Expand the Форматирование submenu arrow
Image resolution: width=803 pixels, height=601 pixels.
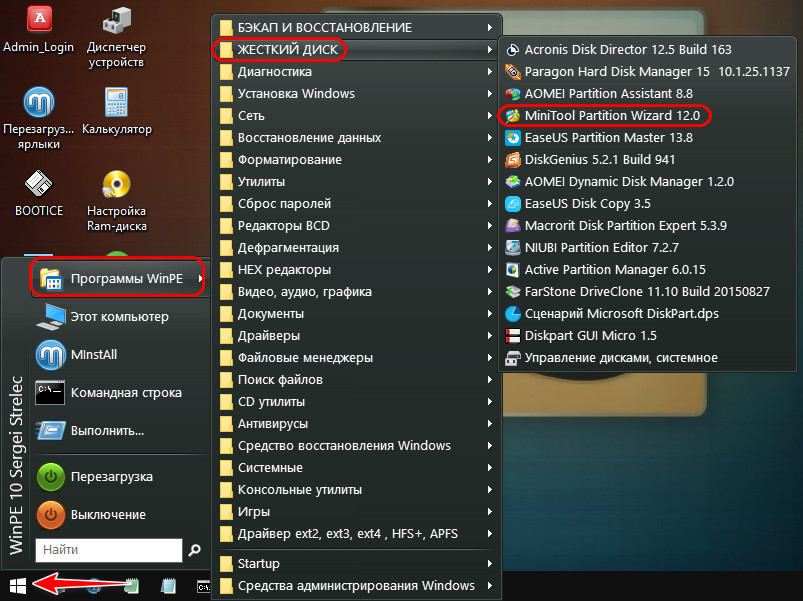(490, 160)
